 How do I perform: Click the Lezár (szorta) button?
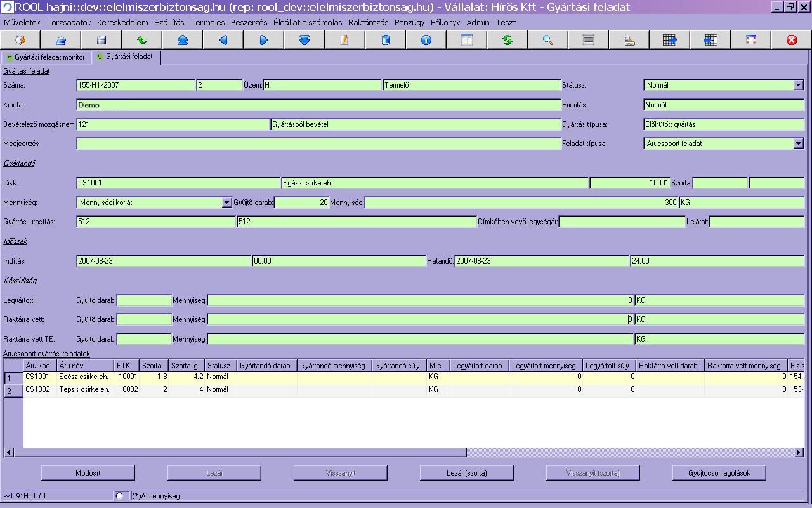coord(466,473)
